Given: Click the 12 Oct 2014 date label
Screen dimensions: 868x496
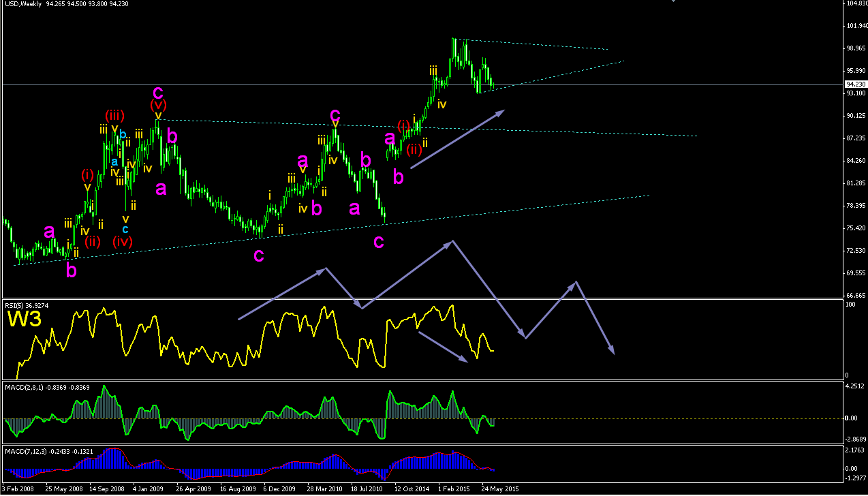Looking at the screenshot, I should [x=412, y=489].
